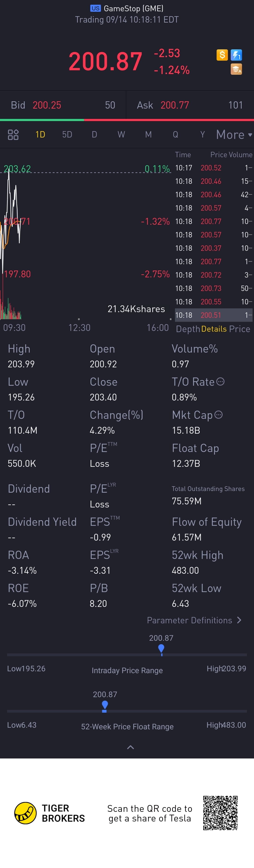Tap the orange dollar sign badge icon
254x868 pixels.
point(222,55)
